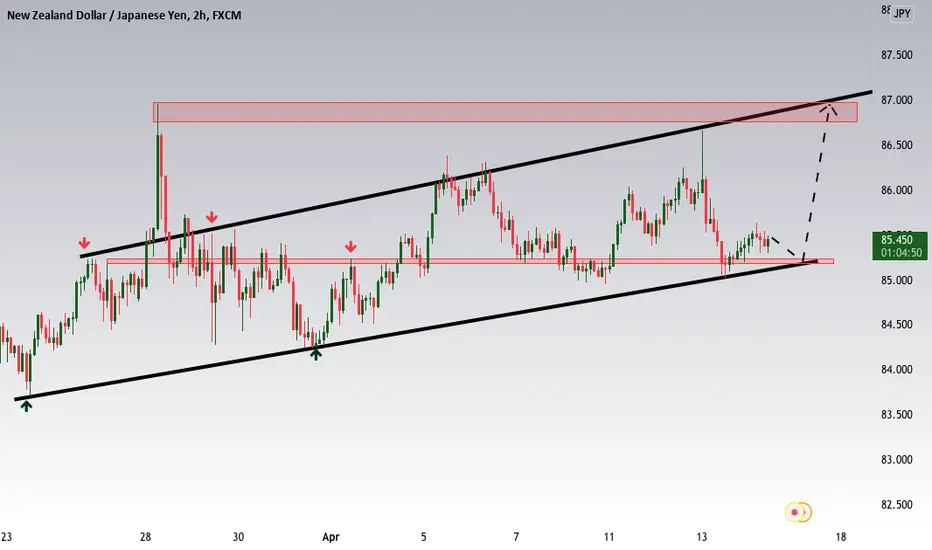
Task: Click the 83.500 price axis label
Action: (896, 414)
